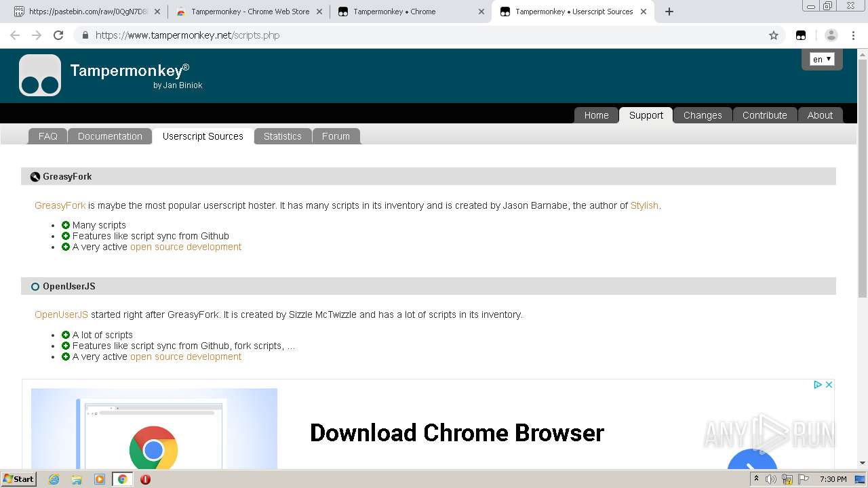Click the 'A lot of scripts' green plus bullet

tap(66, 335)
